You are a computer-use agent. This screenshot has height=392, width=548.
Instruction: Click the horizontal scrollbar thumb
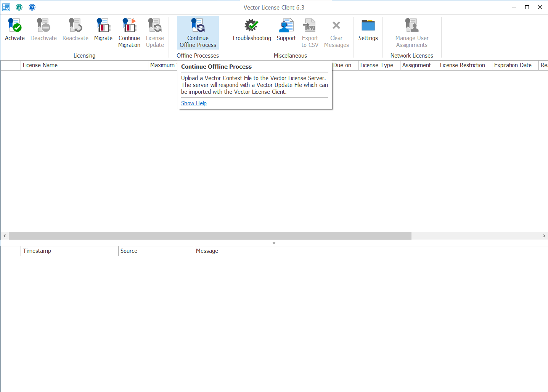210,236
